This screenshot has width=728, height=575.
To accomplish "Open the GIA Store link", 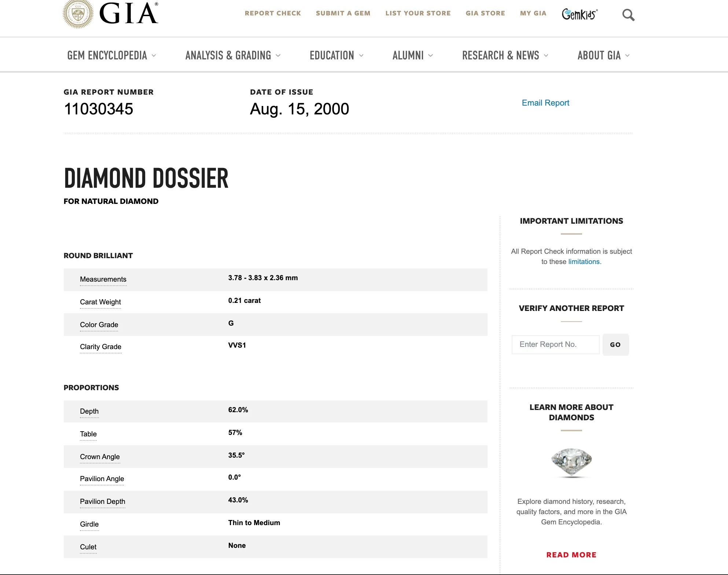I will click(485, 13).
